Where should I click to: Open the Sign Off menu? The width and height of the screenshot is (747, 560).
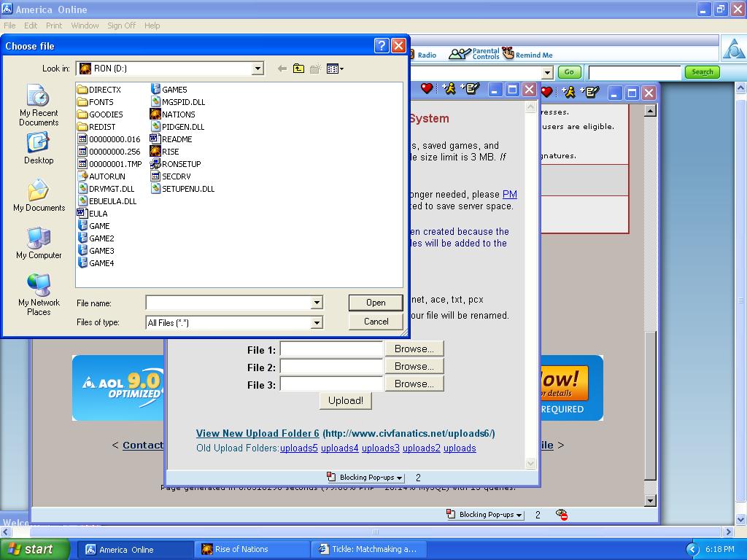(x=122, y=26)
